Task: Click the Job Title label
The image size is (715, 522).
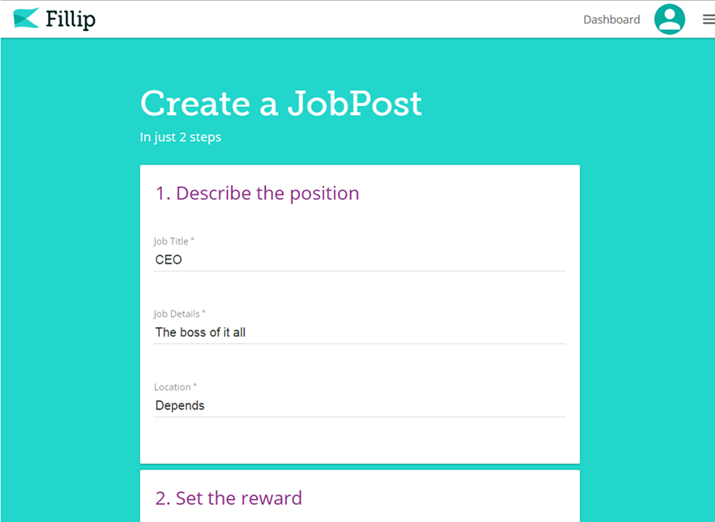Action: (x=174, y=241)
